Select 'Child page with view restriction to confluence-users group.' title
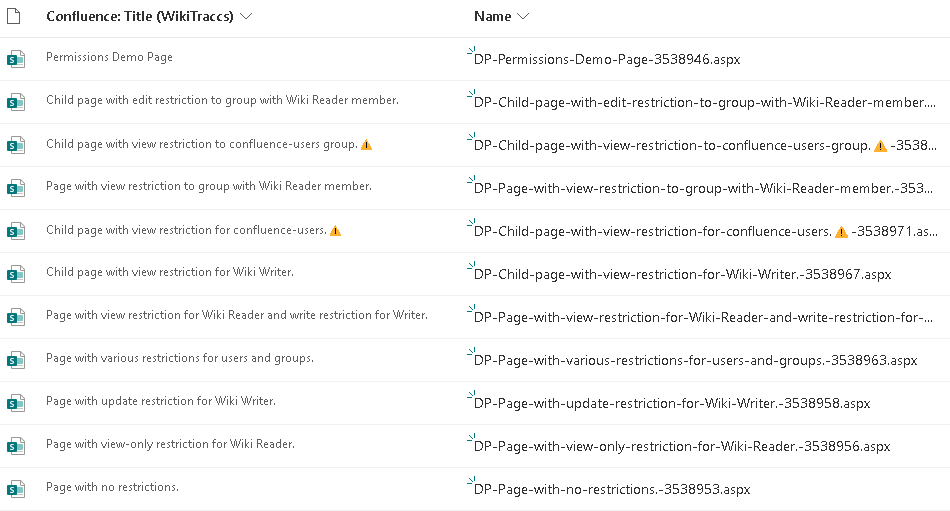950x511 pixels. click(202, 144)
